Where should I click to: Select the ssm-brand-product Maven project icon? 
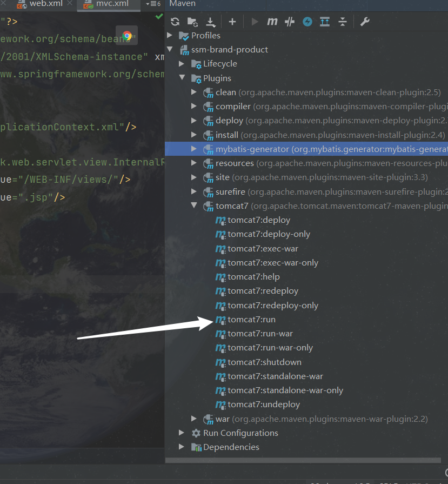[184, 50]
